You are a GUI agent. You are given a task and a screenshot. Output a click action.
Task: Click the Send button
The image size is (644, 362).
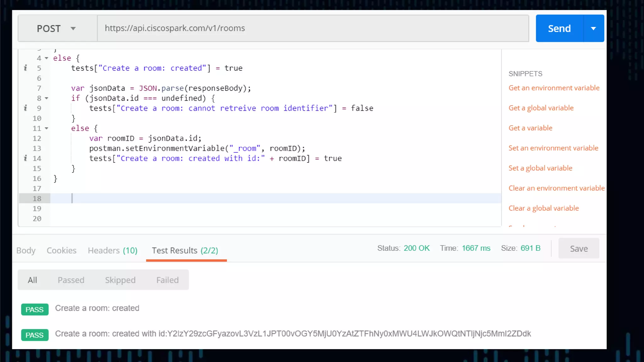(559, 29)
